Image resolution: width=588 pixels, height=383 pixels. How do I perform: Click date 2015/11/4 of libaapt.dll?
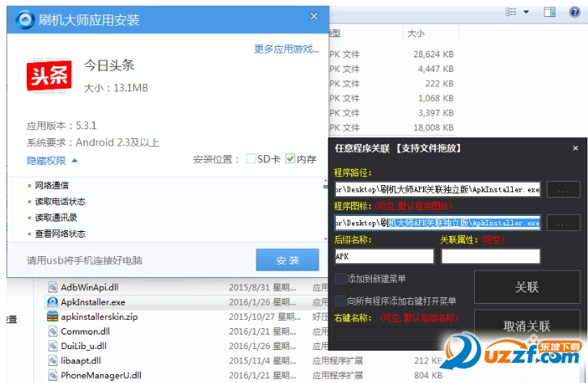pyautogui.click(x=263, y=360)
